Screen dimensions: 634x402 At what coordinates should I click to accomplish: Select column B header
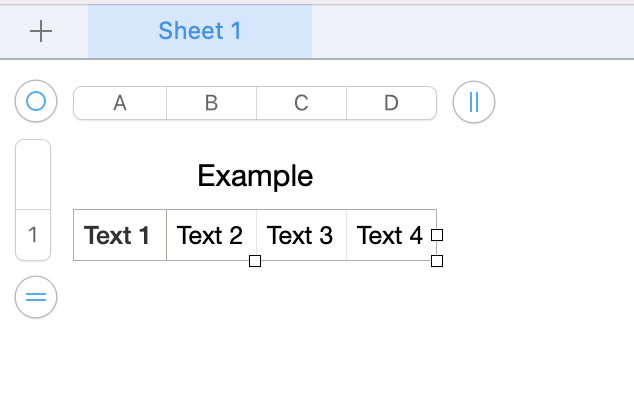(211, 103)
